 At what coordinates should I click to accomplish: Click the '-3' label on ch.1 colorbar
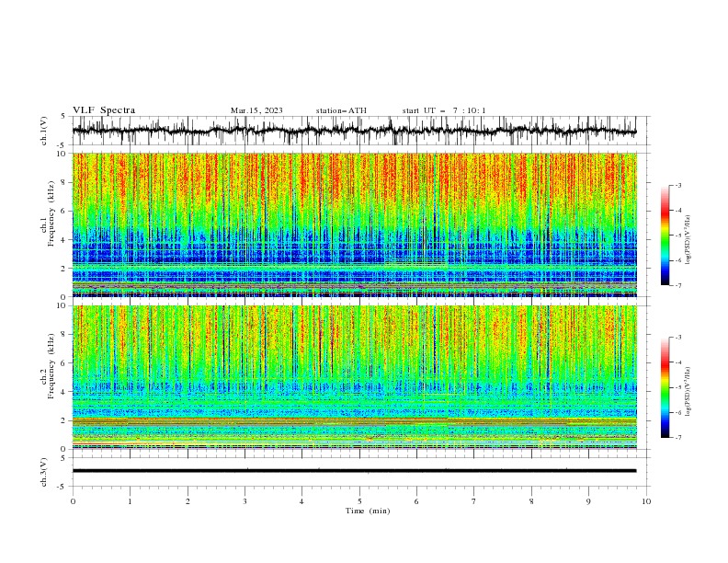(x=677, y=185)
